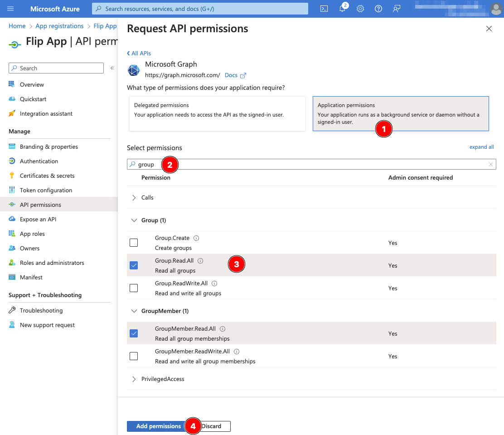Click the Microsoft Azure title
The width and height of the screenshot is (504, 435).
click(x=55, y=9)
